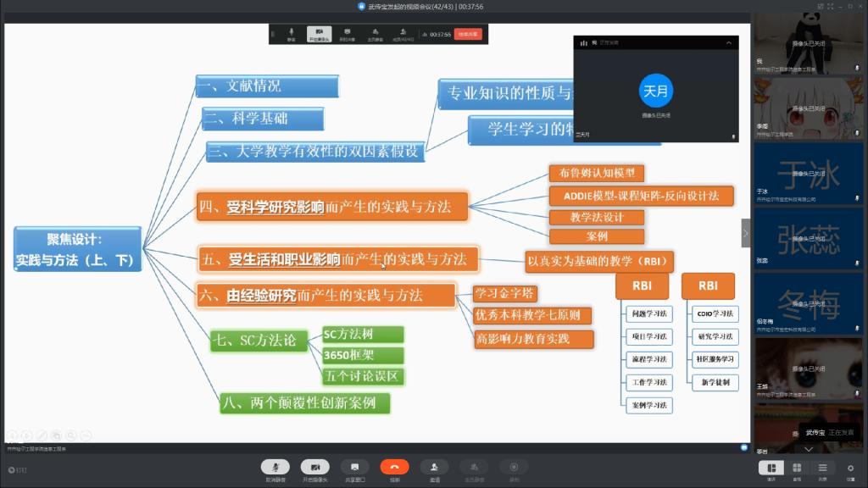Switch to grid view layout
The image size is (868, 488).
tap(797, 469)
